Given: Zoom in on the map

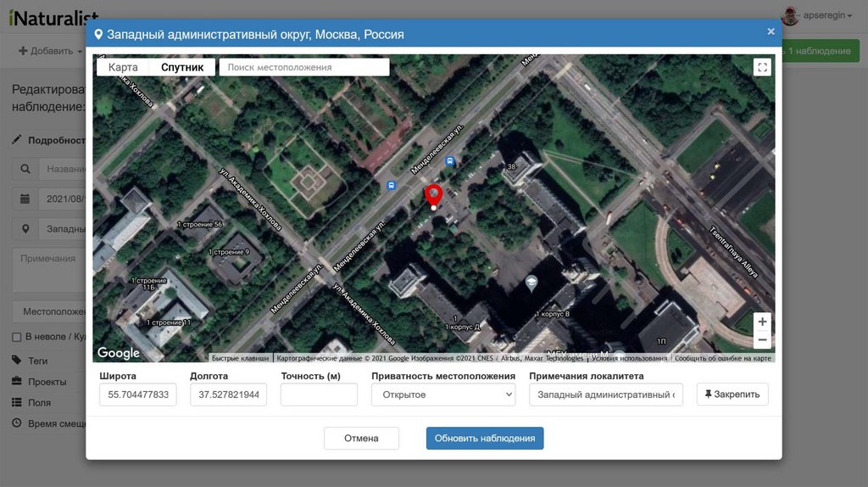Looking at the screenshot, I should pyautogui.click(x=762, y=322).
